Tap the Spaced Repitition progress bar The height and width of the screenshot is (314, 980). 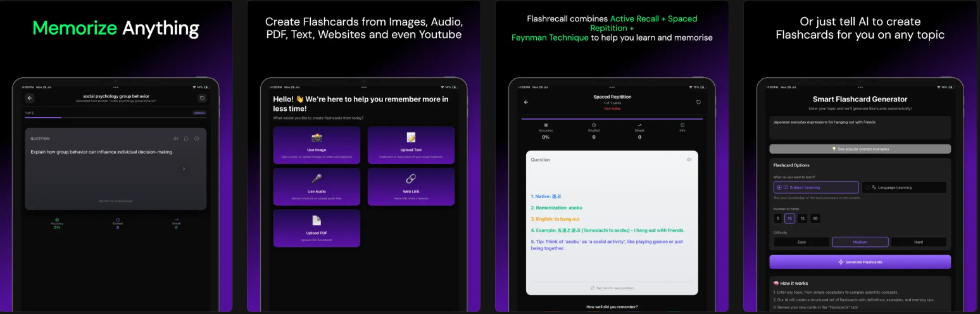[x=612, y=118]
